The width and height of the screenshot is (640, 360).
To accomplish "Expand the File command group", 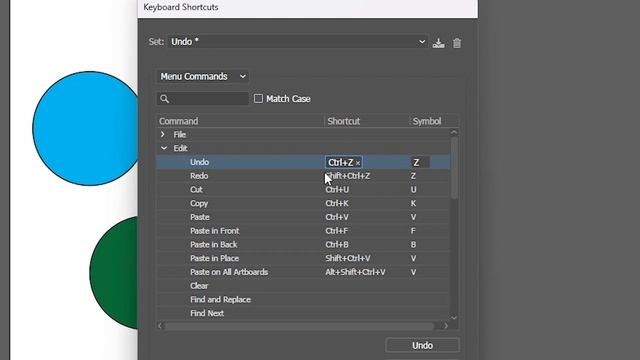I will pyautogui.click(x=163, y=134).
